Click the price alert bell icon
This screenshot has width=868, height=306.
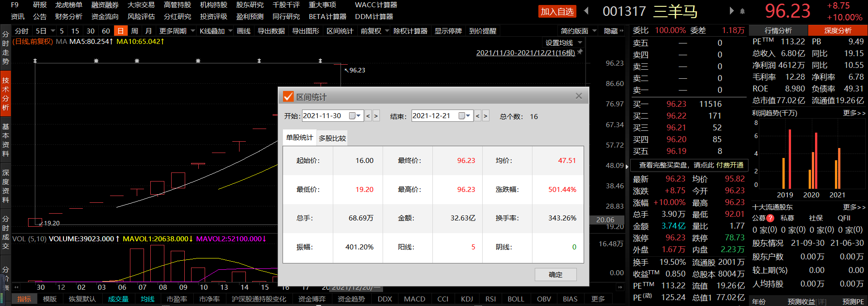pyautogui.click(x=742, y=11)
